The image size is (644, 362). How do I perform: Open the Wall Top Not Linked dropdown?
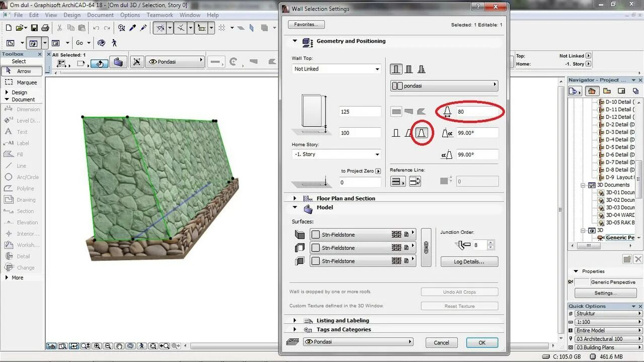coord(337,69)
